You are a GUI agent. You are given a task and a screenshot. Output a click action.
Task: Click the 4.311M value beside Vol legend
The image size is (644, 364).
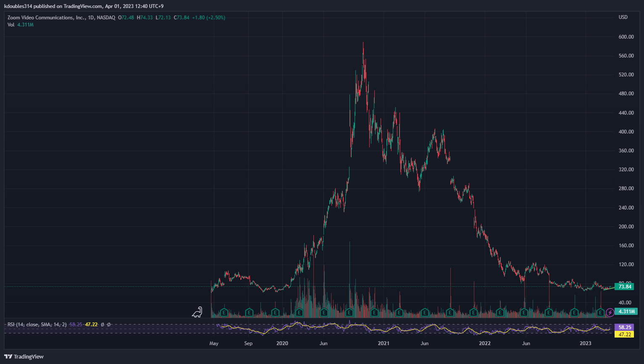tap(25, 25)
